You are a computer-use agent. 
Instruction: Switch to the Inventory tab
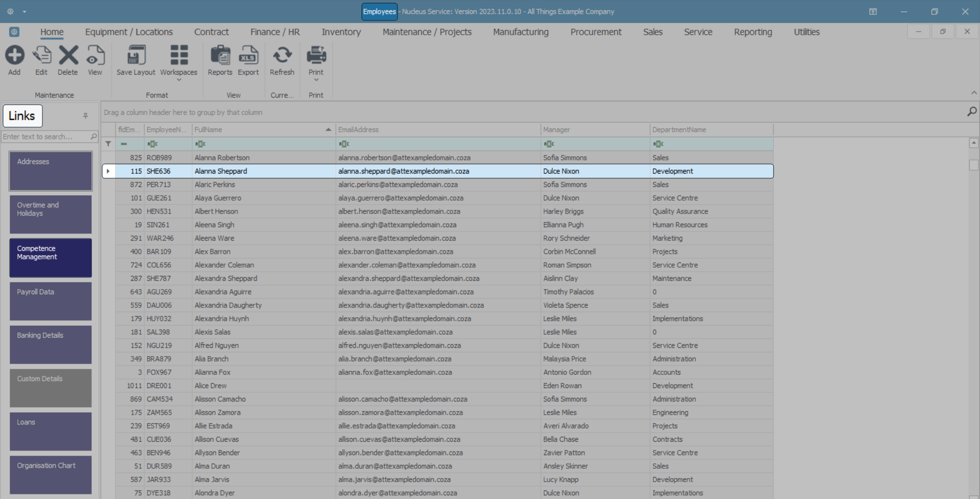tap(341, 32)
